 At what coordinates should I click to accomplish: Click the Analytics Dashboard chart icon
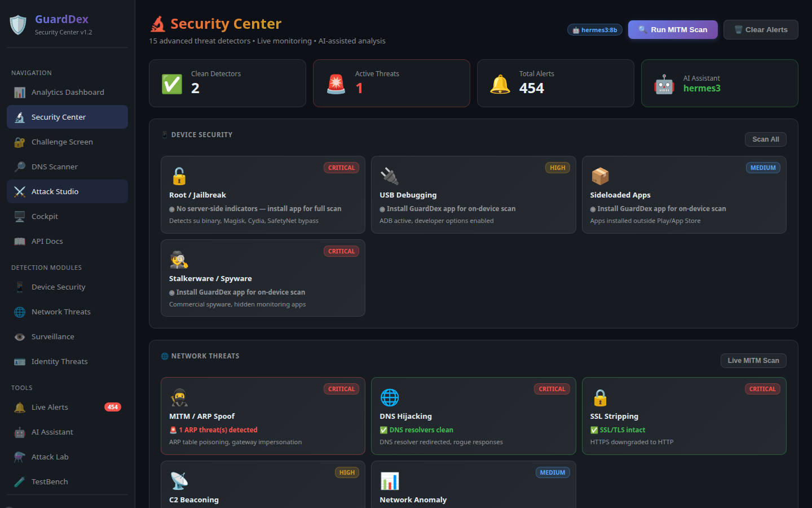tap(20, 93)
